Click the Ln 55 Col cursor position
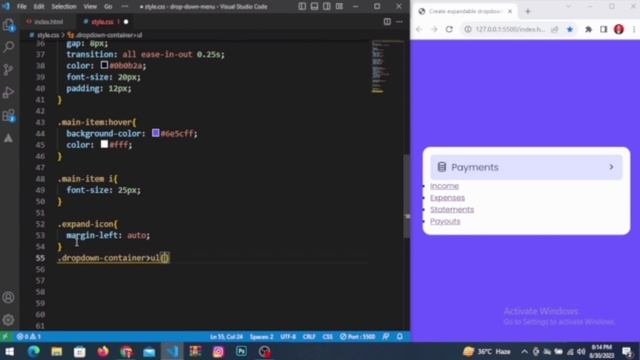Image resolution: width=640 pixels, height=360 pixels. tap(226, 337)
